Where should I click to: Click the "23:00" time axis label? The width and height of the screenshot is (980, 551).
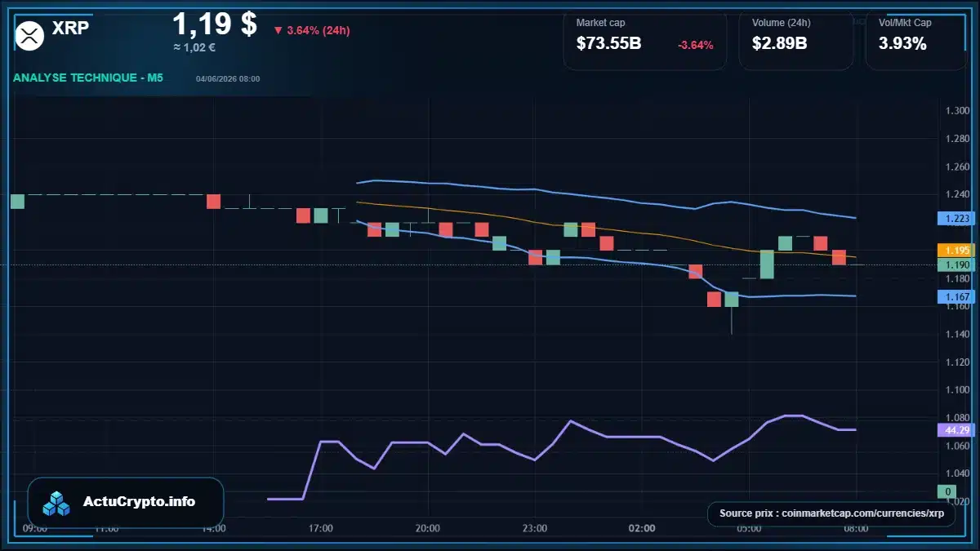535,529
